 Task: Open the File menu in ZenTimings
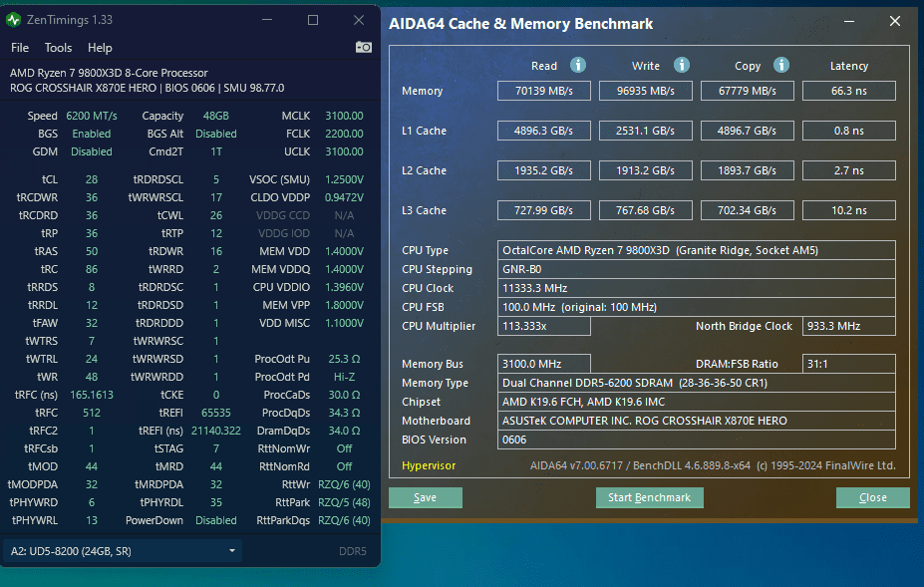point(20,48)
